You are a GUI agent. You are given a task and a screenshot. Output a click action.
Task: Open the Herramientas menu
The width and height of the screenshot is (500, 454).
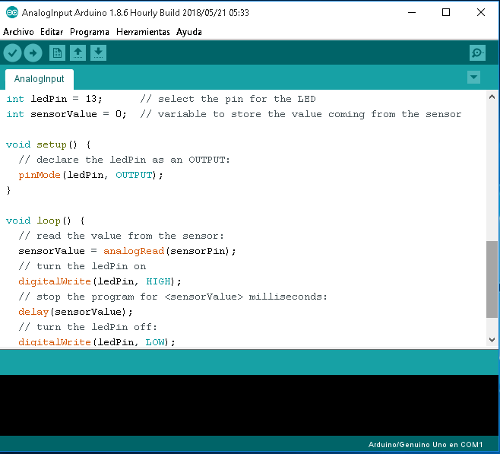point(143,32)
